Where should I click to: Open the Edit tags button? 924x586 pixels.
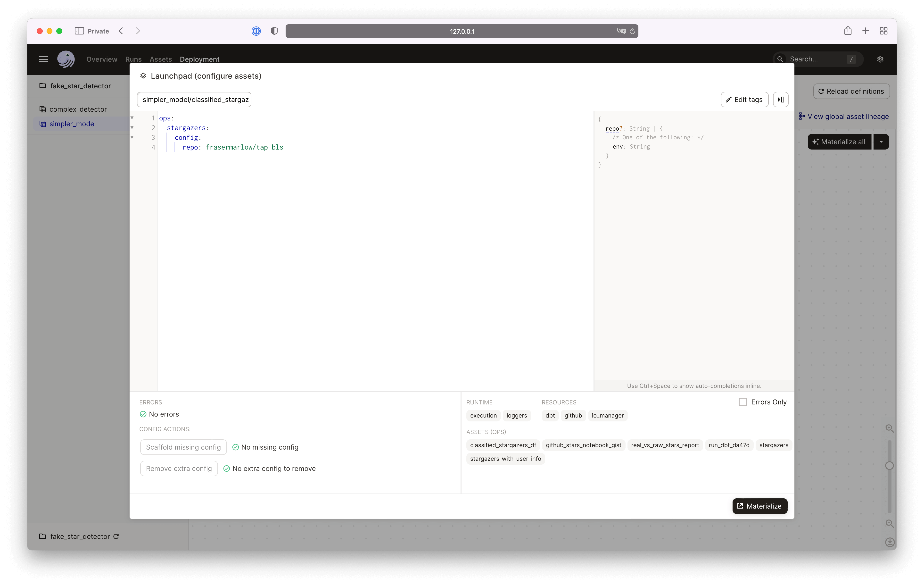coord(744,100)
